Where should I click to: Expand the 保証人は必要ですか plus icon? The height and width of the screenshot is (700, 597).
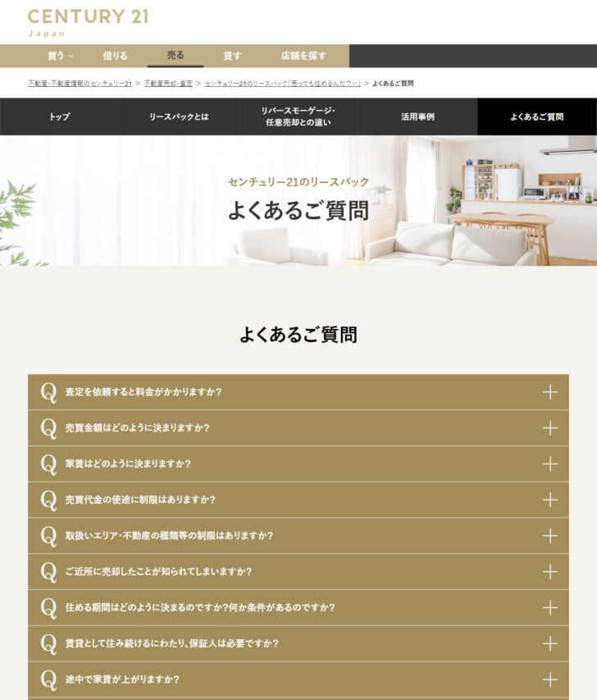coord(550,643)
